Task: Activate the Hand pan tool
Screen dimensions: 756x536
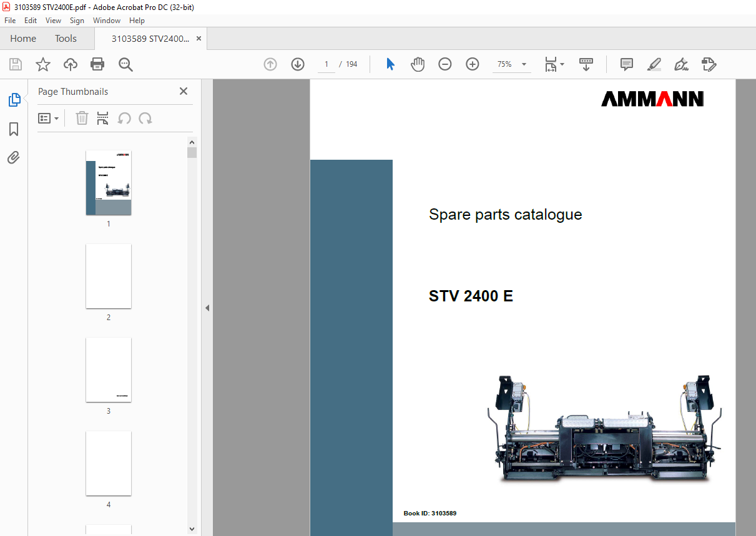Action: click(x=418, y=64)
